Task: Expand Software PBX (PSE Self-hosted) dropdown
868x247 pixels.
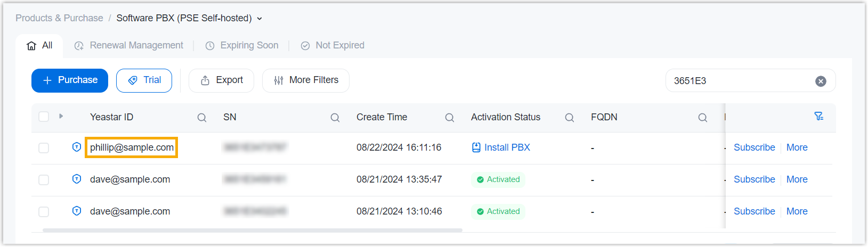Action: coord(259,19)
